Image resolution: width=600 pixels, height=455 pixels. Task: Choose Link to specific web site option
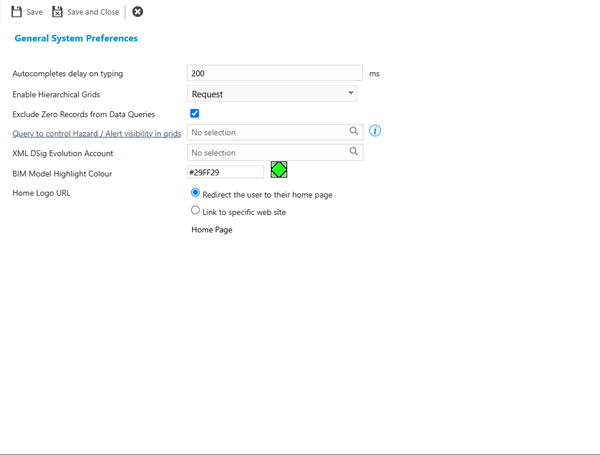pyautogui.click(x=196, y=211)
